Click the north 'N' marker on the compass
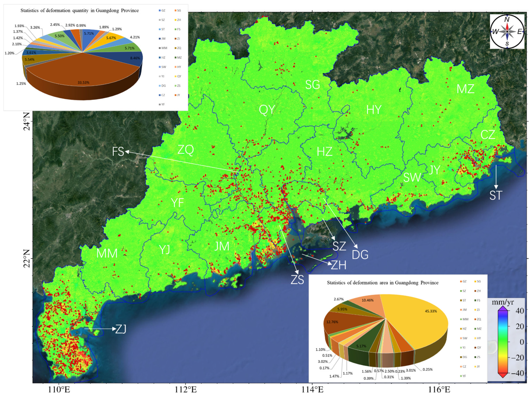This screenshot has width=532, height=397. click(507, 20)
